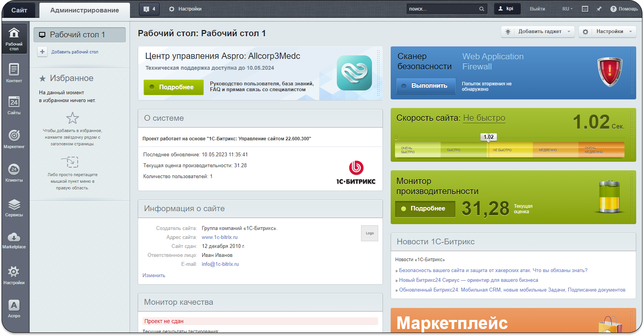Viewport: 644px width, 336px height.
Task: Click Добавить рабочий стол plus button
Action: pyautogui.click(x=43, y=52)
